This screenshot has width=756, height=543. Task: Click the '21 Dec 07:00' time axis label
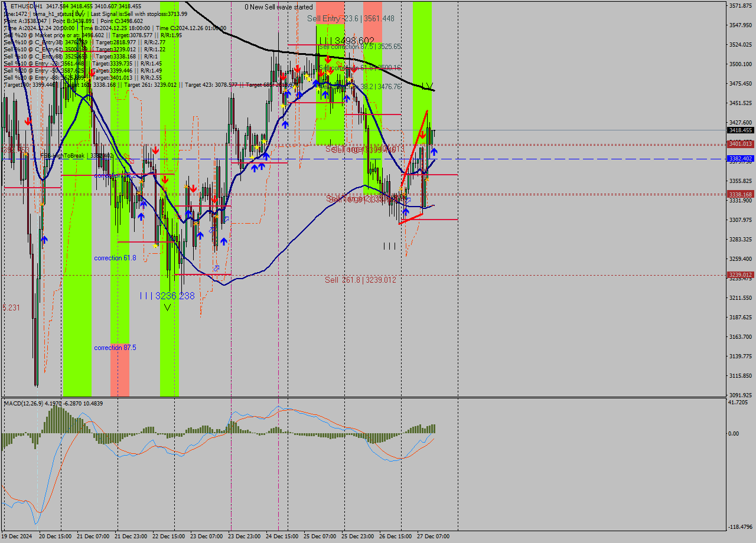[x=93, y=537]
